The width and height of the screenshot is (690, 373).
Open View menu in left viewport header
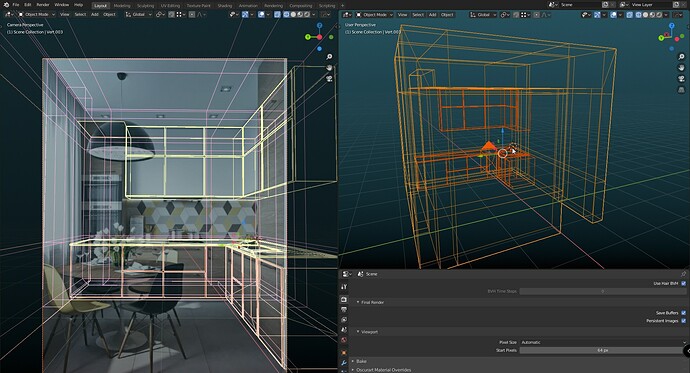point(65,15)
